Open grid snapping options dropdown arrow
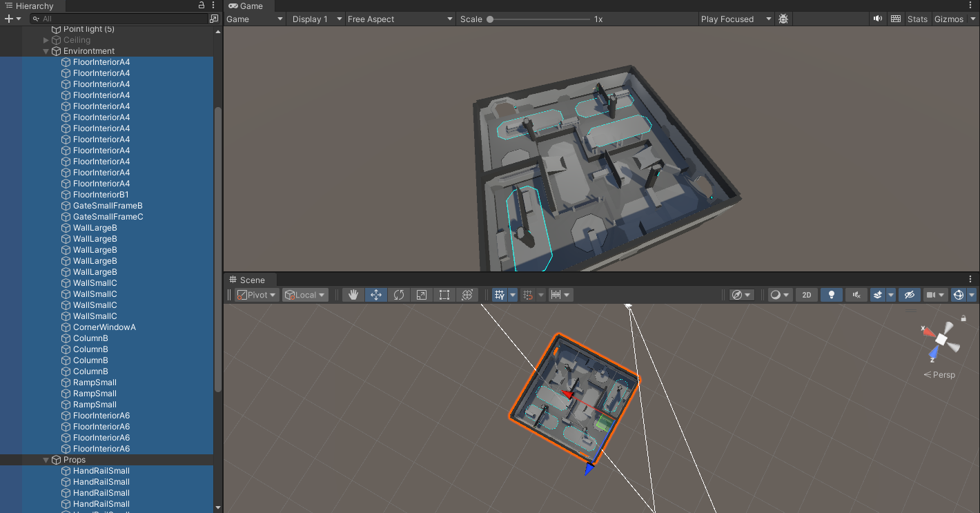980x513 pixels. pos(541,295)
